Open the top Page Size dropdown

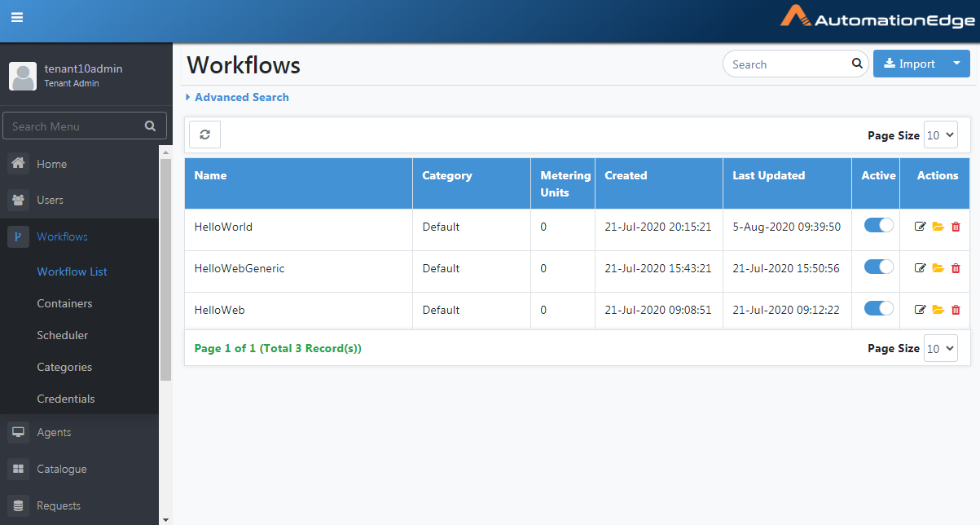[x=940, y=135]
